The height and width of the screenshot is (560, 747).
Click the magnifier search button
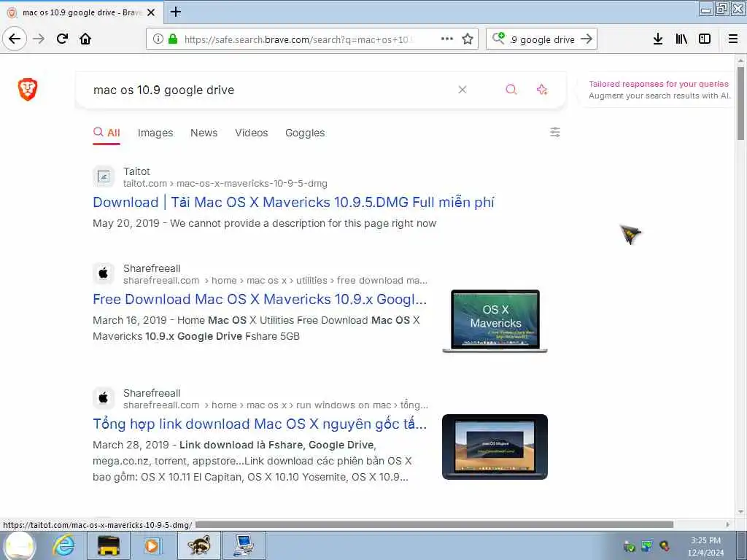511,90
